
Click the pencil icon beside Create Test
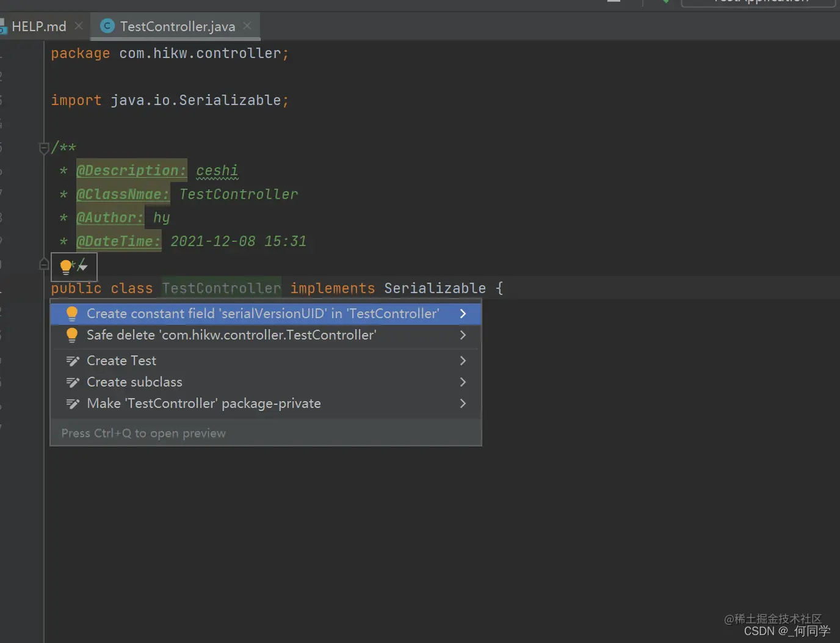[x=73, y=361]
